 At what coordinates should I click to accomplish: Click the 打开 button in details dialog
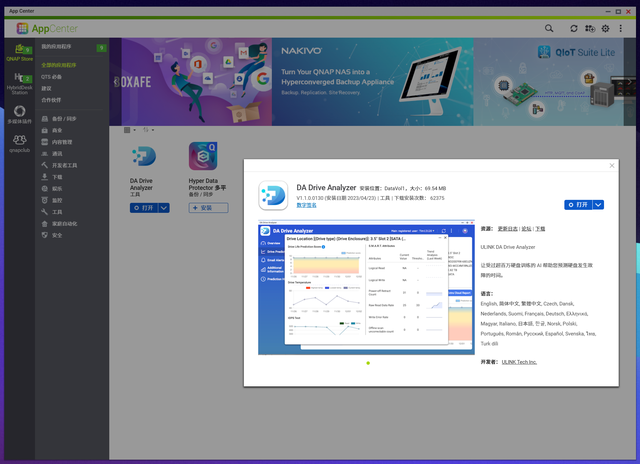pos(578,204)
